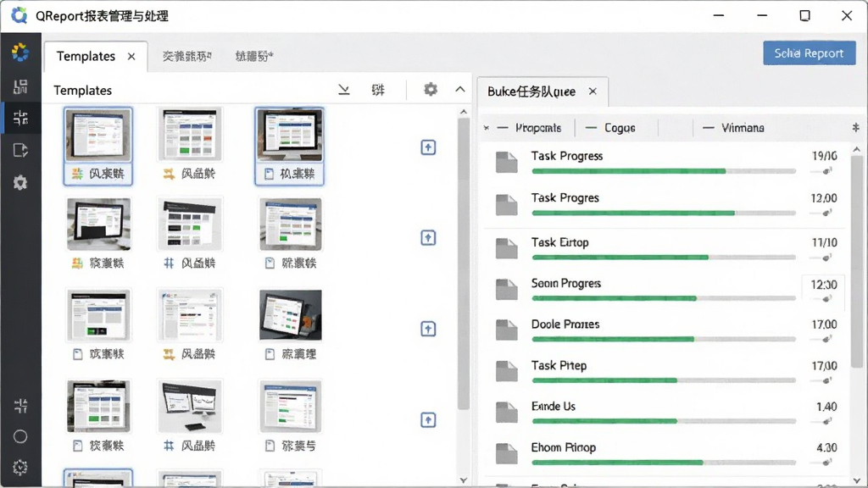Select the middle template thumbnail in the second row
The width and height of the screenshot is (868, 488).
pos(190,225)
